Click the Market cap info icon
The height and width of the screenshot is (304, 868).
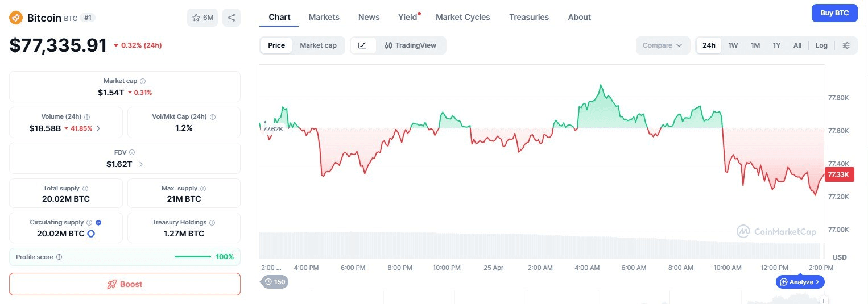tap(143, 81)
